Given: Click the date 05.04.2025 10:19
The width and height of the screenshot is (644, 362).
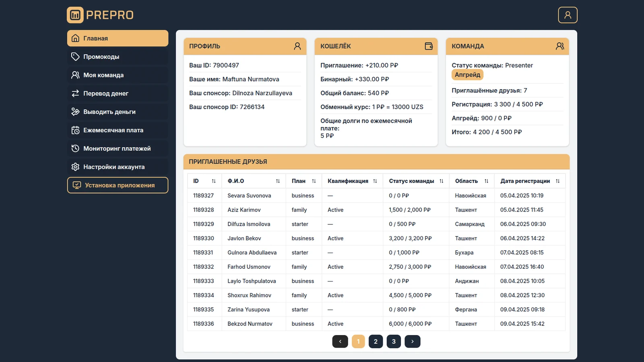Looking at the screenshot, I should pos(522,195).
